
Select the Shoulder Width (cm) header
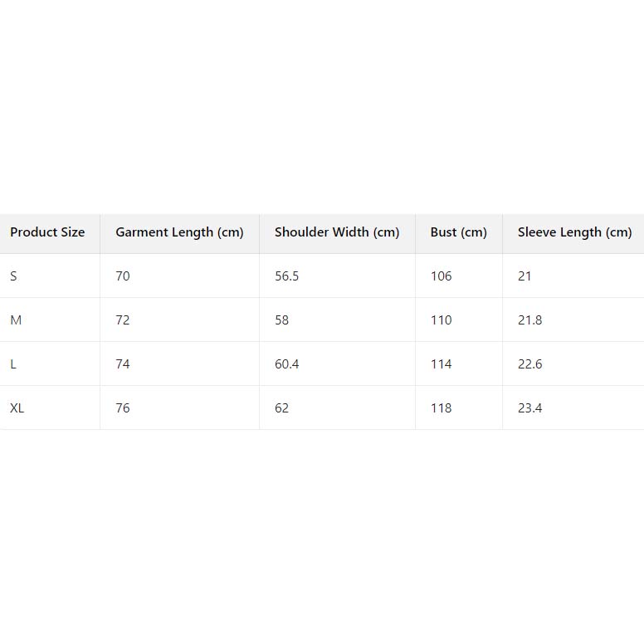(337, 232)
